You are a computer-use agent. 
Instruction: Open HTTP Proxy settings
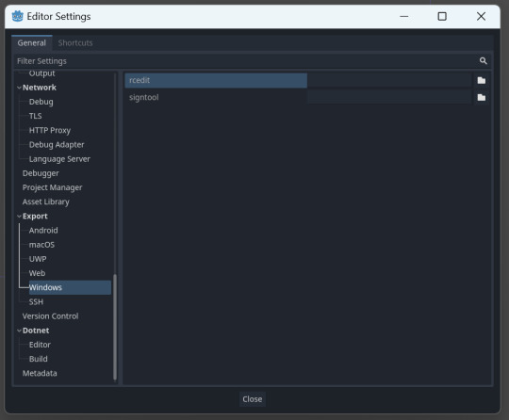(50, 130)
